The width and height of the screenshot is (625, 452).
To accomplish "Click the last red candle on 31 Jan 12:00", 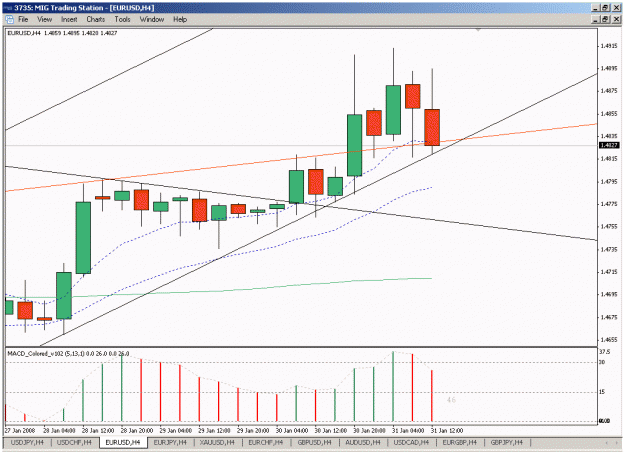I will point(432,127).
